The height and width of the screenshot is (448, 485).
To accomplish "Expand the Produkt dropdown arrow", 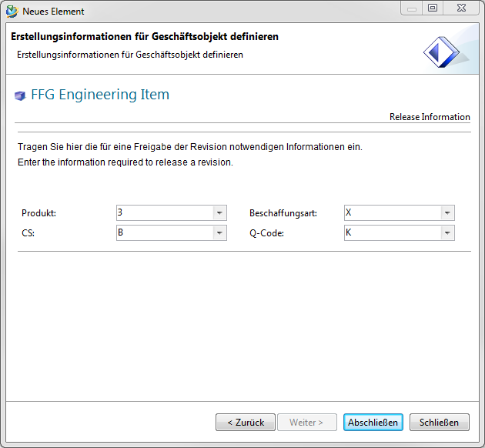I will point(219,213).
